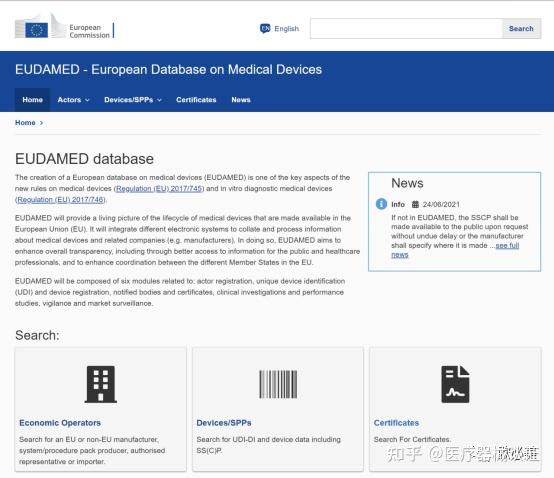
Task: Click the calendar icon beside 24/08/2021
Action: pyautogui.click(x=415, y=204)
